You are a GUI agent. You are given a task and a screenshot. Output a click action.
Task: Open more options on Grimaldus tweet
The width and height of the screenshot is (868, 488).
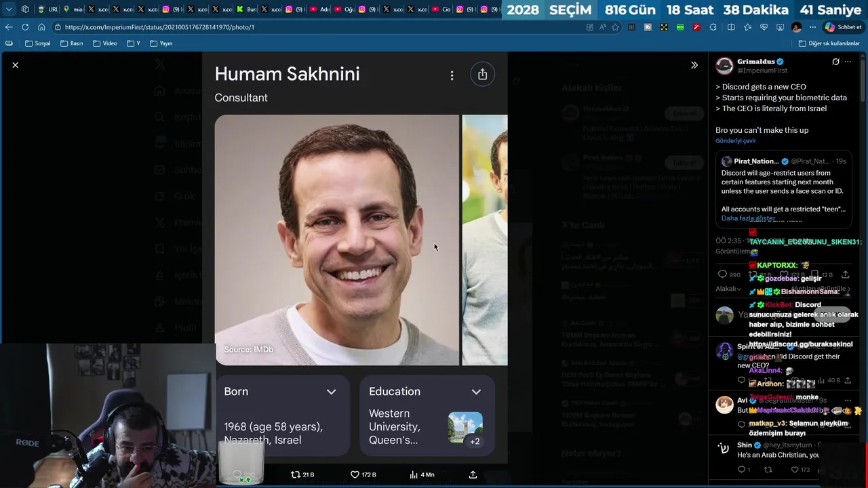tap(848, 62)
